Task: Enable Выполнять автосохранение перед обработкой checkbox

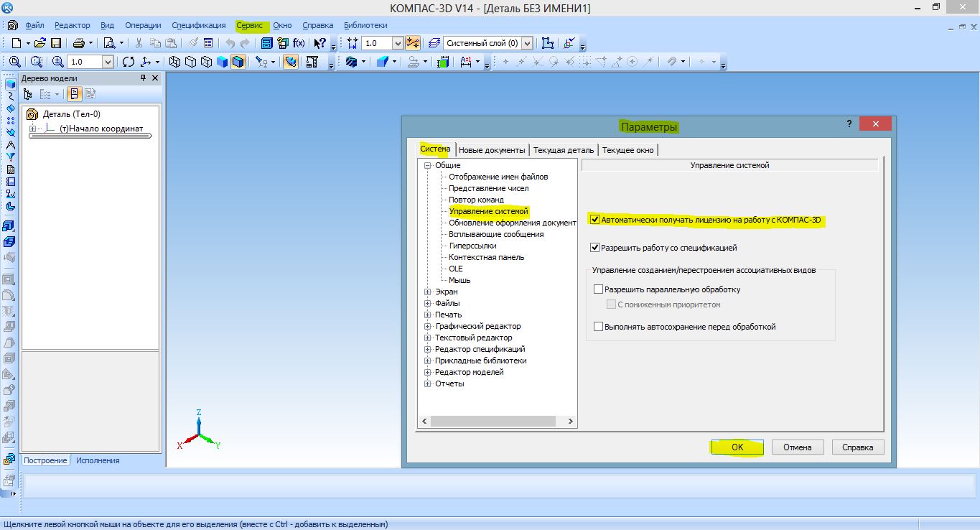Action: click(599, 327)
